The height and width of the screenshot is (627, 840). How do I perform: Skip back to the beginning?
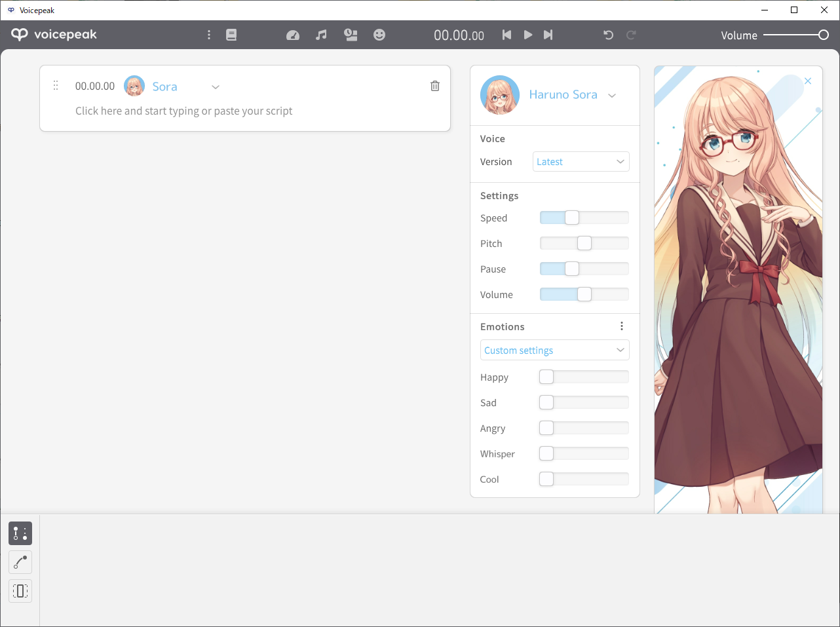pyautogui.click(x=506, y=35)
